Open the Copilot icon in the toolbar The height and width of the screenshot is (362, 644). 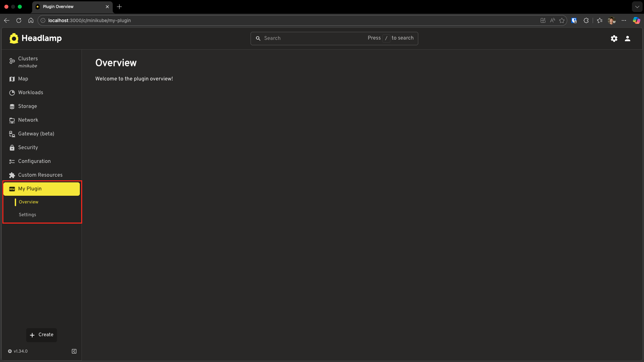click(636, 20)
